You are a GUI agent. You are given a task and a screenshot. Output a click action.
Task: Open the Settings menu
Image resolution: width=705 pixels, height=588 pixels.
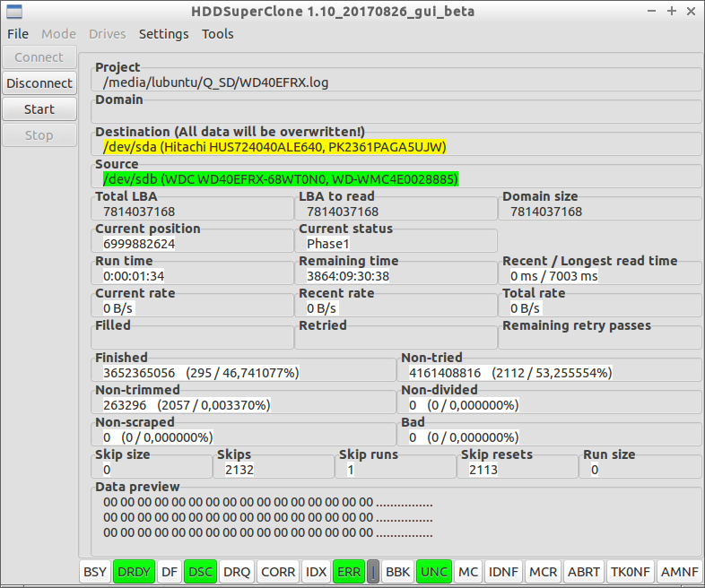point(163,34)
